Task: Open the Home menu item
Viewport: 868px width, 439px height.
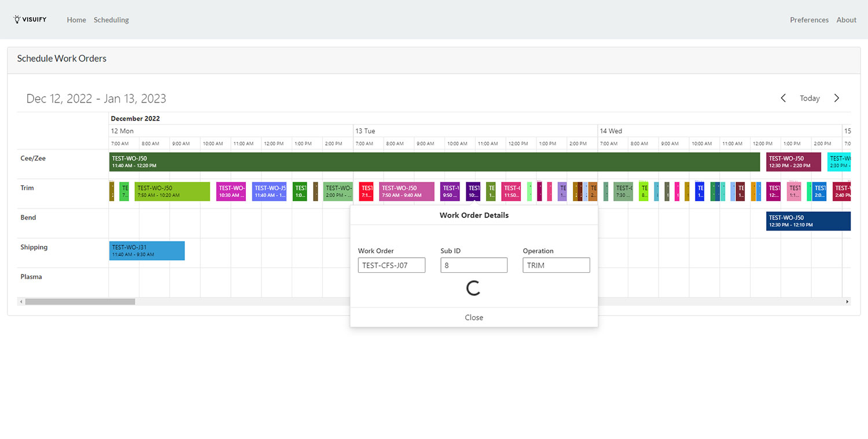Action: pos(76,20)
